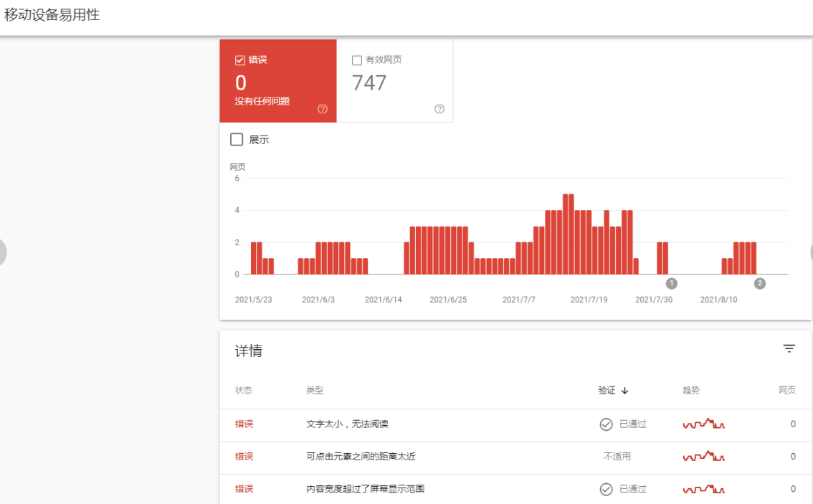Uncheck the 错误 checkbox on the red card
The height and width of the screenshot is (504, 813).
tap(239, 60)
